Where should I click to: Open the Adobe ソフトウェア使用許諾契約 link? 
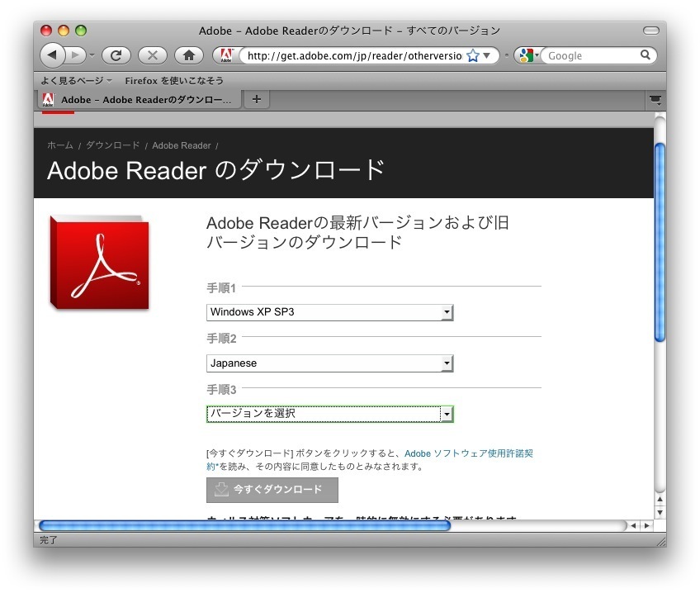pos(468,453)
